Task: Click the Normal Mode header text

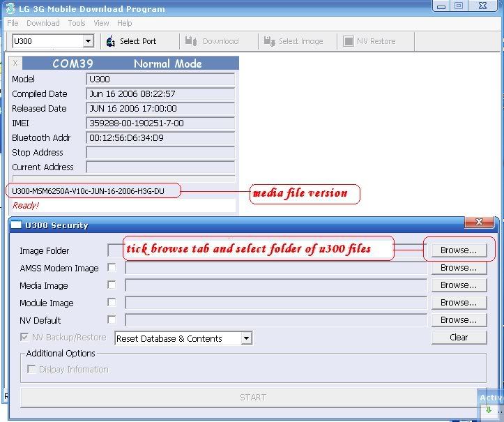Action: pos(168,63)
